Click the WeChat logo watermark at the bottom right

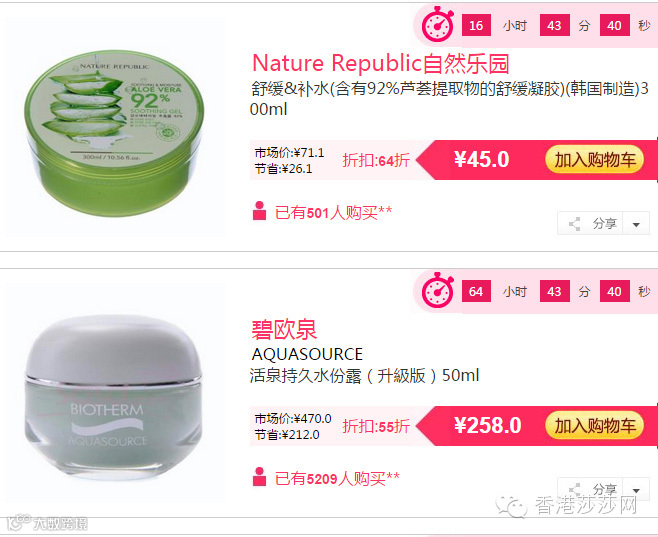(x=511, y=506)
